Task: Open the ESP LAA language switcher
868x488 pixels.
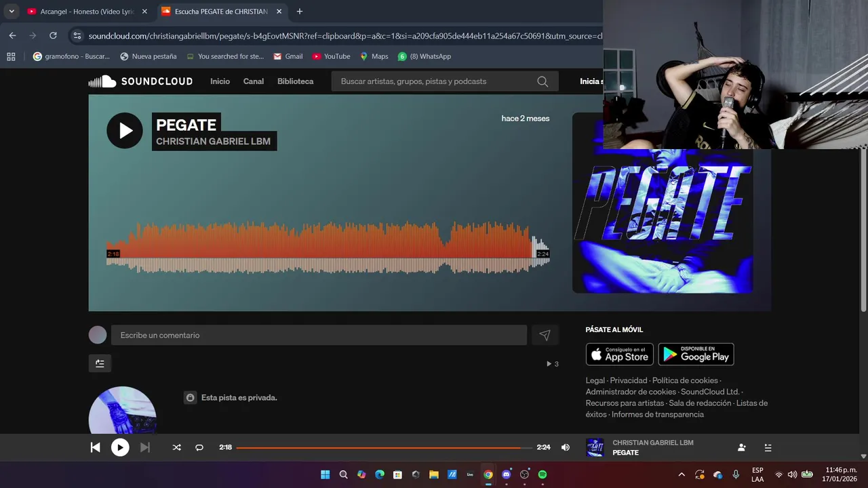Action: (757, 474)
